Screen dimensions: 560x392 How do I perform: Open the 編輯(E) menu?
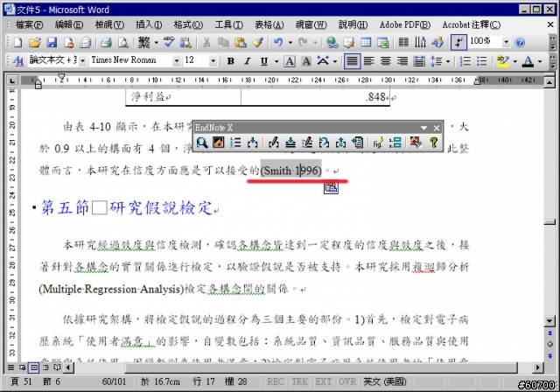coord(69,24)
